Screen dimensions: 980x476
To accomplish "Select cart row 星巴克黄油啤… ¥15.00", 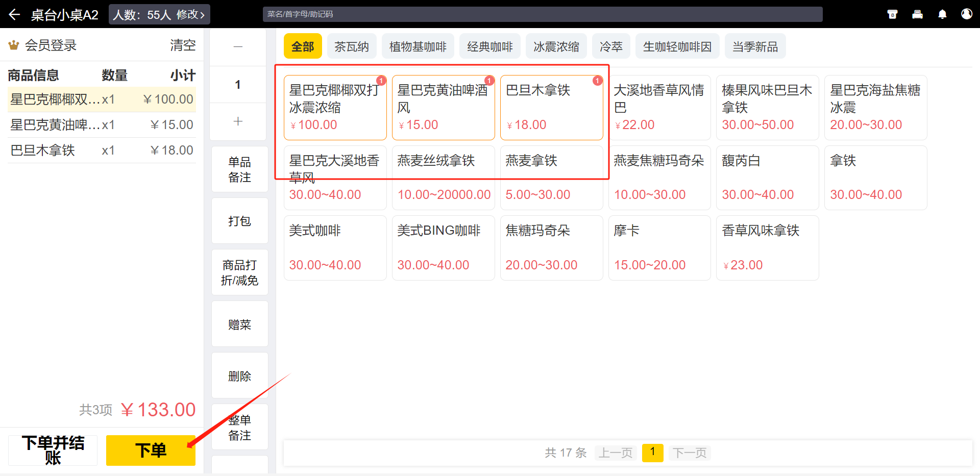I will coord(102,125).
